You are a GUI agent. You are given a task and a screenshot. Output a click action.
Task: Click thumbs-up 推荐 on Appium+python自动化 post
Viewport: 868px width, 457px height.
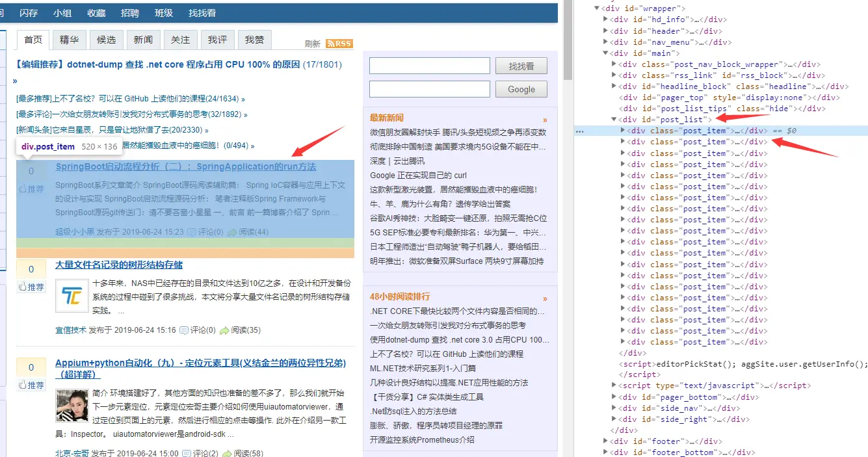click(x=31, y=385)
